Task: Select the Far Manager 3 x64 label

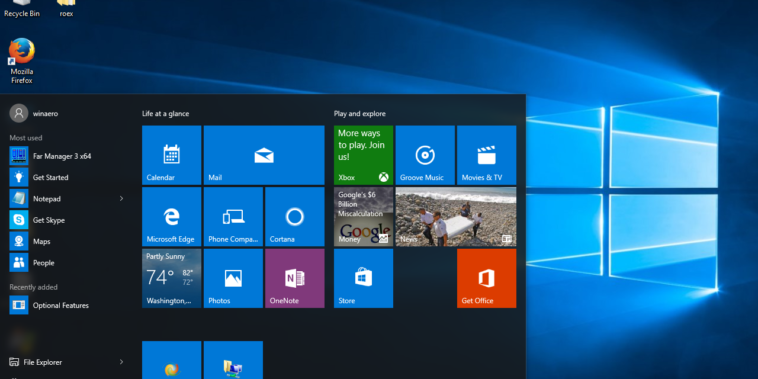Action: (62, 156)
